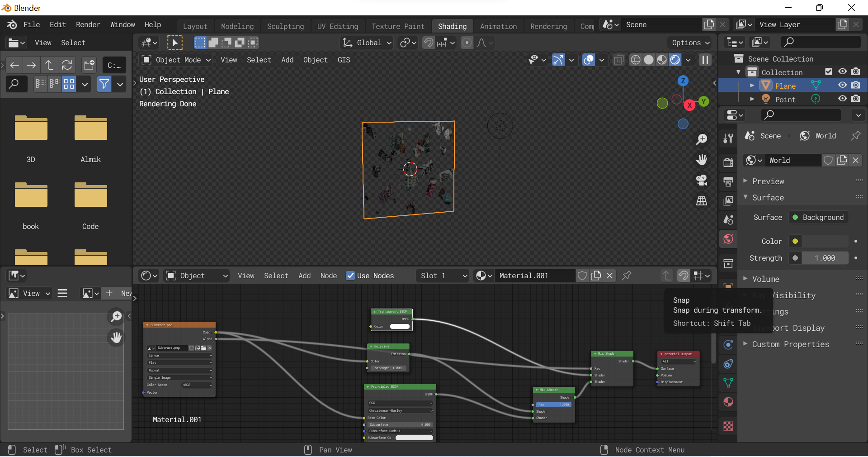Select material preview viewport shading
The height and width of the screenshot is (457, 868).
point(661,60)
